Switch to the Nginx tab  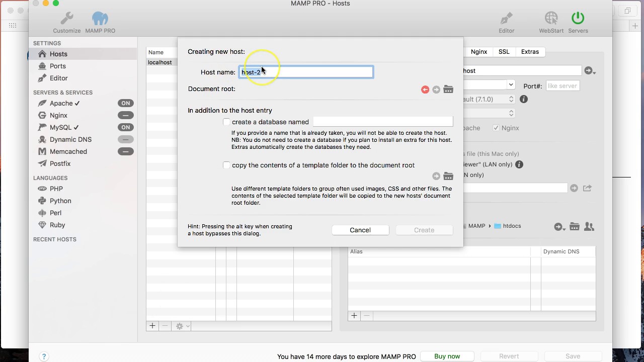[x=479, y=52]
